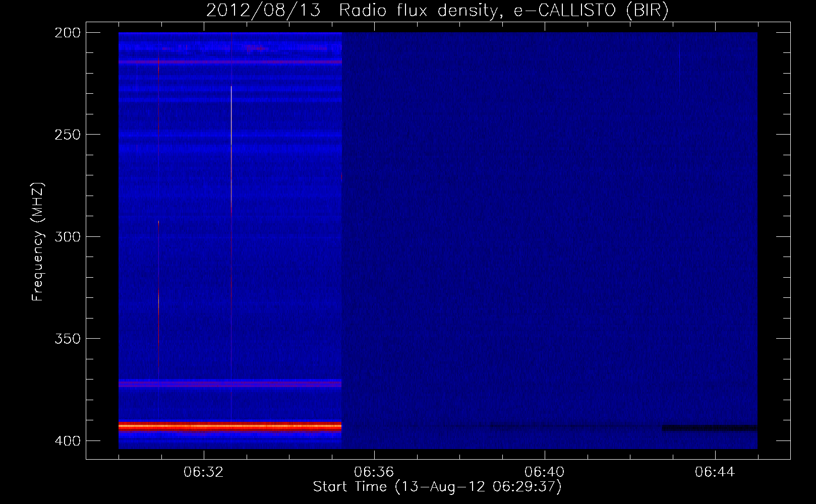Image resolution: width=816 pixels, height=504 pixels.
Task: Click the 06:44 time tick label
Action: [x=715, y=472]
